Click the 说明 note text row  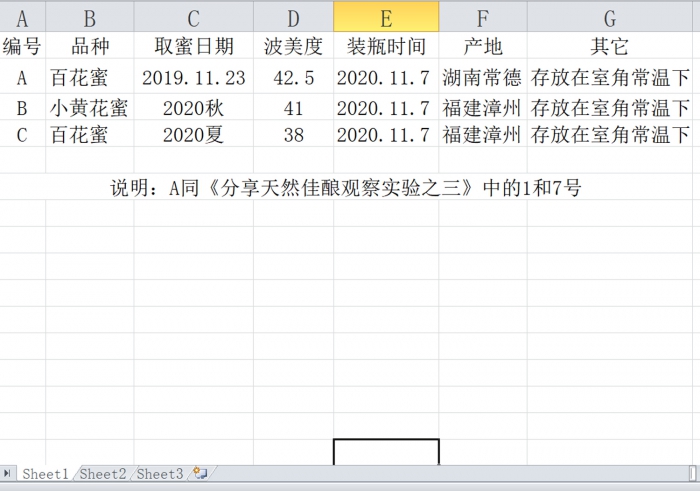pos(345,188)
